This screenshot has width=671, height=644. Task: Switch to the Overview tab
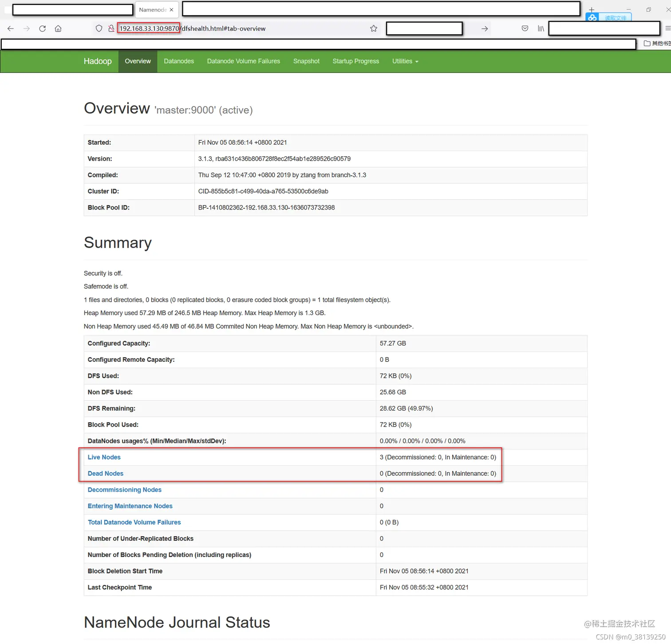(138, 61)
